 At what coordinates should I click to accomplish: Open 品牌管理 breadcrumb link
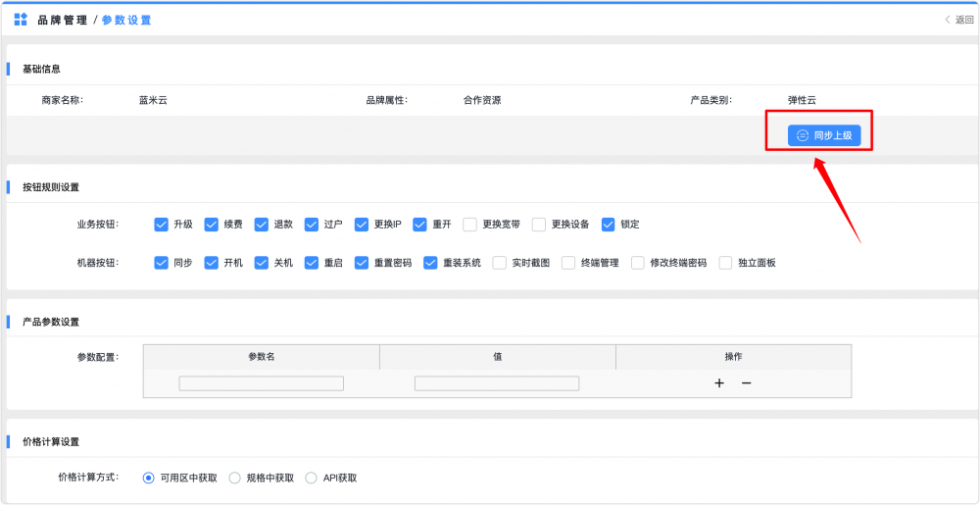(63, 20)
